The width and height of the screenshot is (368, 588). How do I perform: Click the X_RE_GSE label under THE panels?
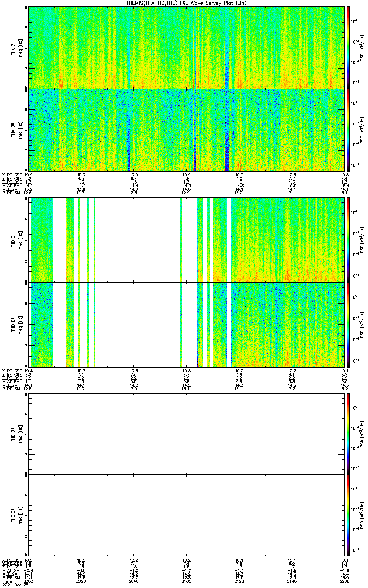tap(11, 560)
